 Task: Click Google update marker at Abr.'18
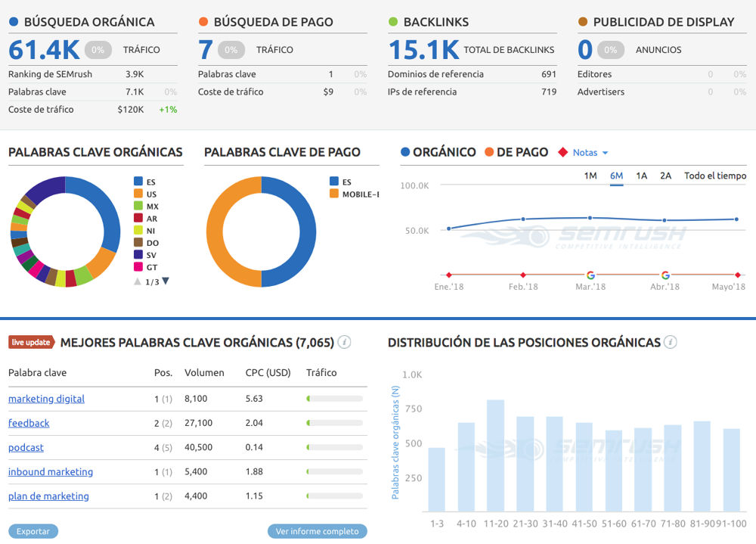click(x=665, y=275)
